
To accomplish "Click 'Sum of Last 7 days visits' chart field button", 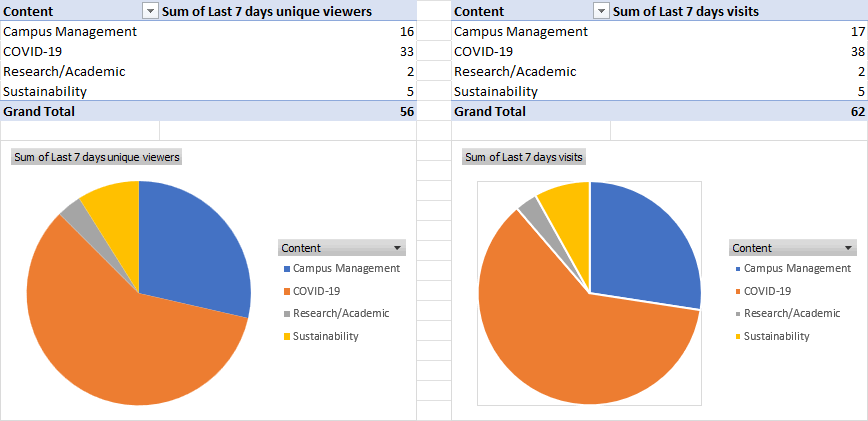I will click(x=524, y=157).
